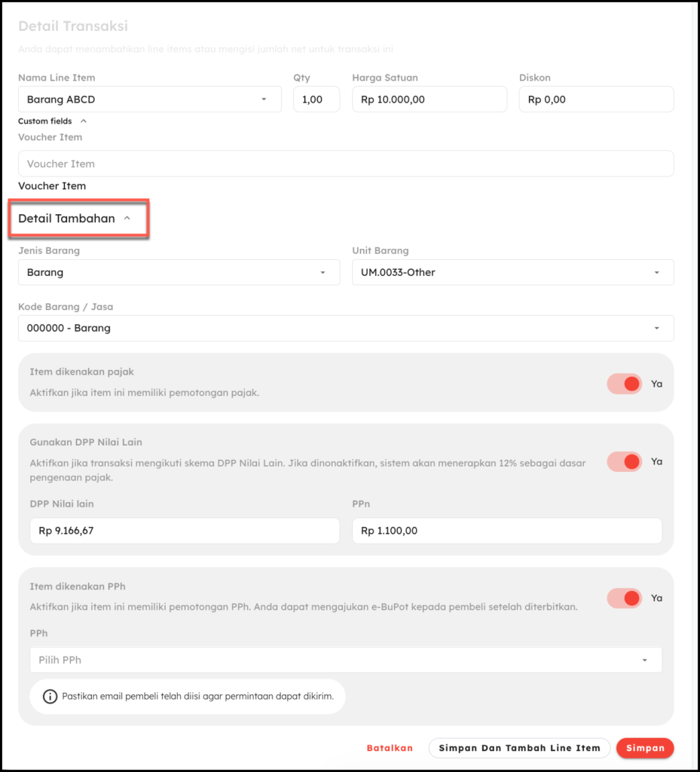This screenshot has height=772, width=700.
Task: Click the Voucher Item text field
Action: click(x=345, y=164)
